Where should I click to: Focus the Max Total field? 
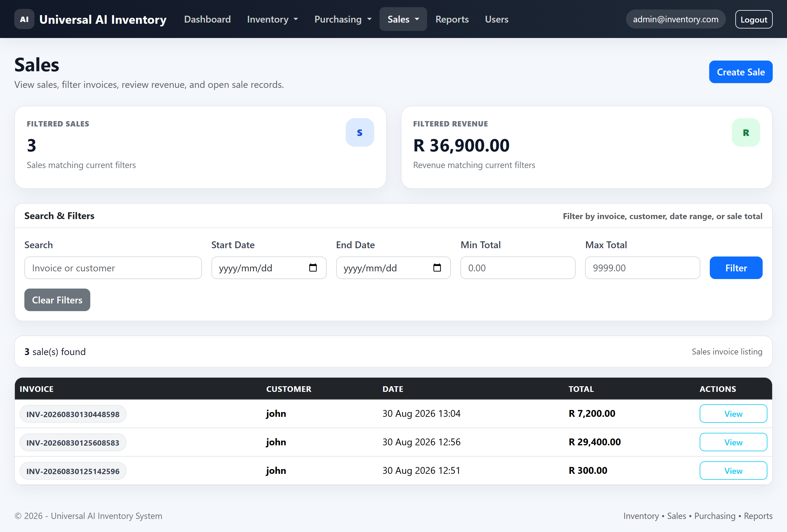[642, 268]
